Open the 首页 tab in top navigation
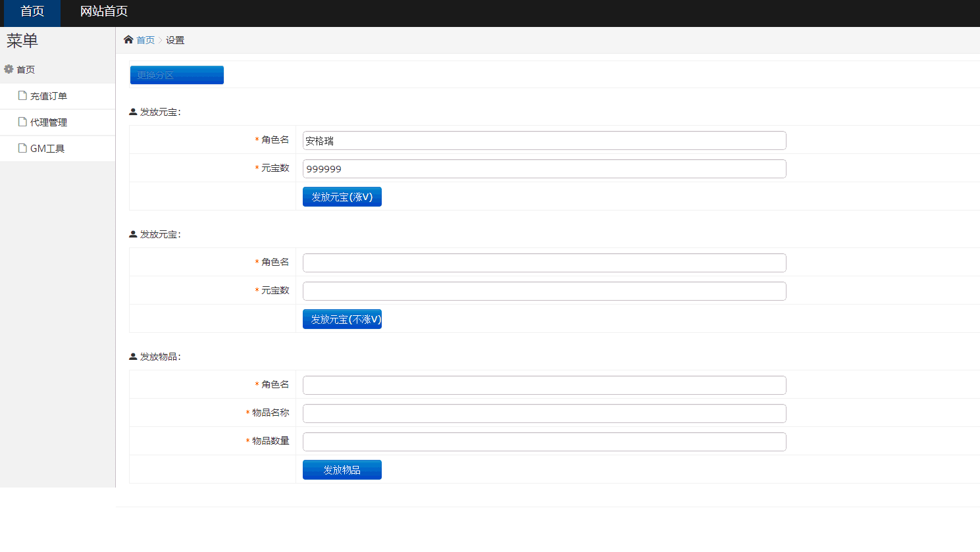The image size is (980, 552). tap(32, 12)
